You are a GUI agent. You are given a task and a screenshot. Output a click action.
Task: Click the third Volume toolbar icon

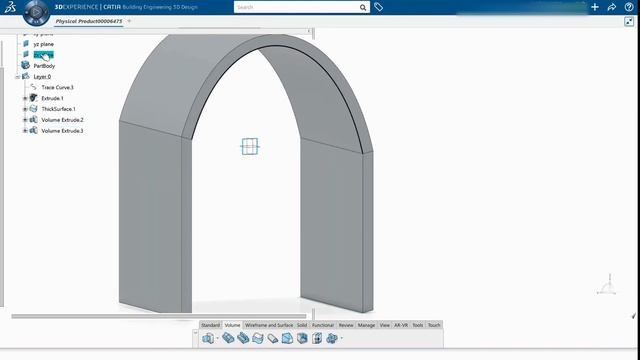[x=243, y=338]
